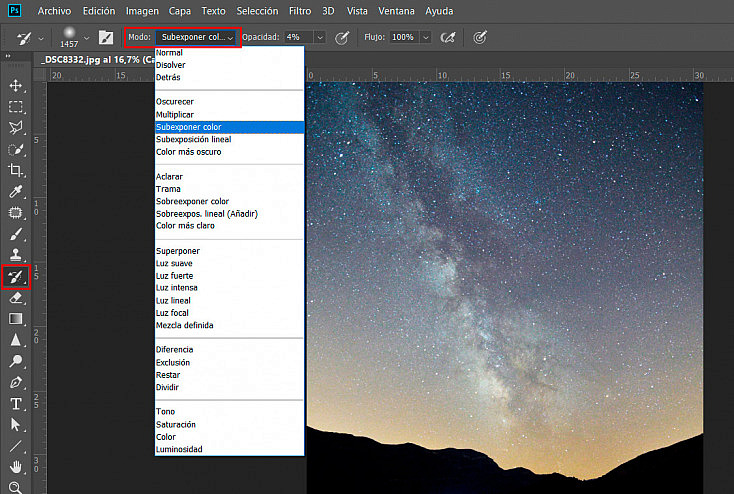Choose Disolver blending mode
This screenshot has width=734, height=494.
[x=229, y=65]
